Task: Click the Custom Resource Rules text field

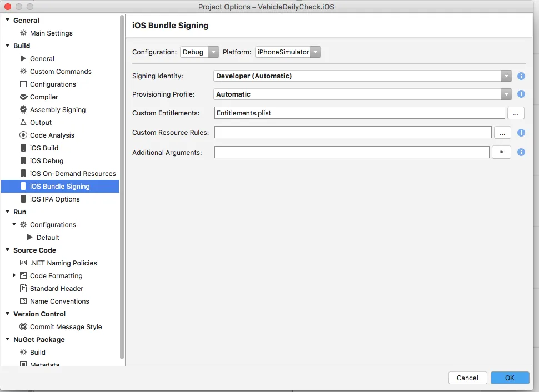Action: coord(353,133)
